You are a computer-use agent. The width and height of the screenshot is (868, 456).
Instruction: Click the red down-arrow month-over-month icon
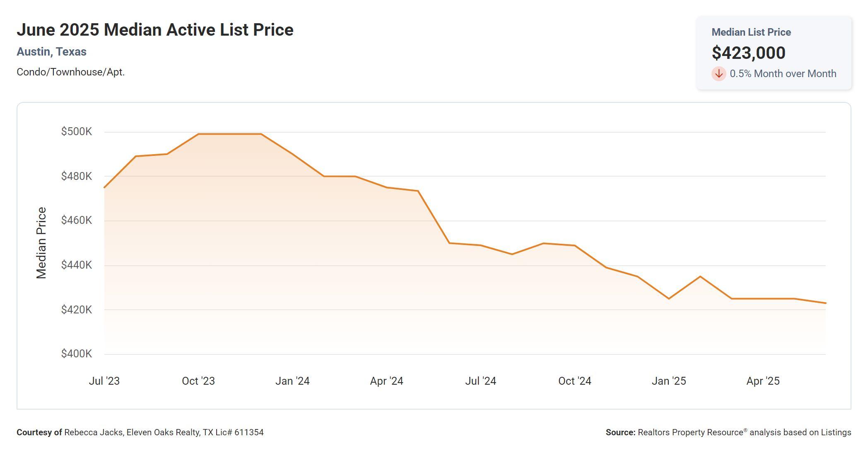tap(719, 74)
